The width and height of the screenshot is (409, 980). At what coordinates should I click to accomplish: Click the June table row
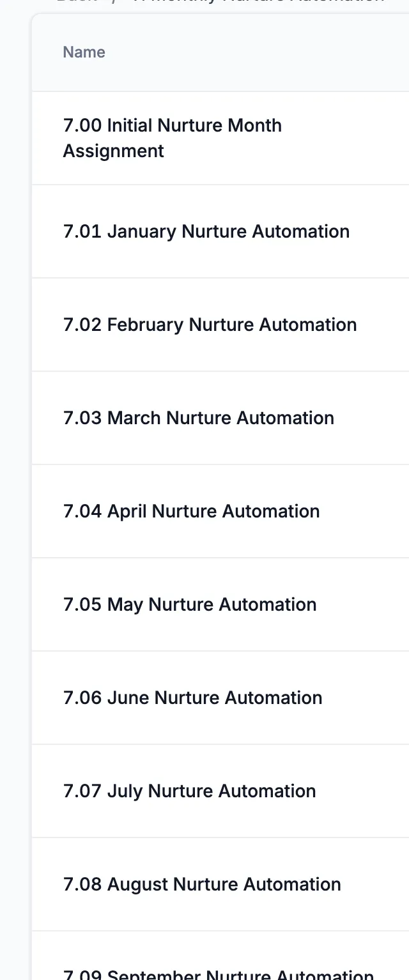(x=220, y=698)
